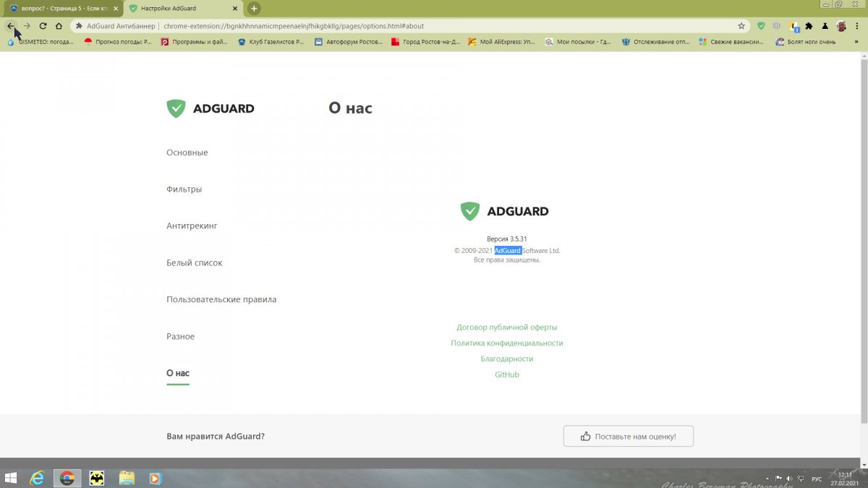Open the 'Программы и фай...' bookmark

[195, 42]
